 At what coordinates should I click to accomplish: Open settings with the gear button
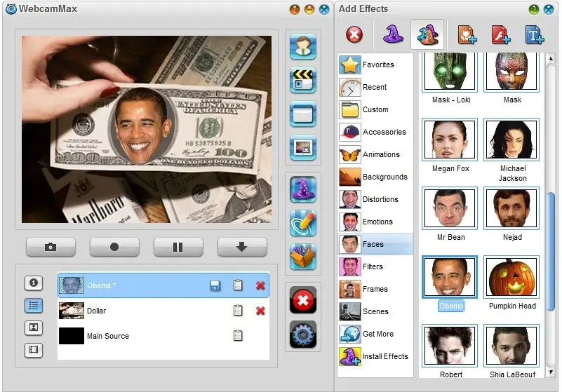coord(303,334)
